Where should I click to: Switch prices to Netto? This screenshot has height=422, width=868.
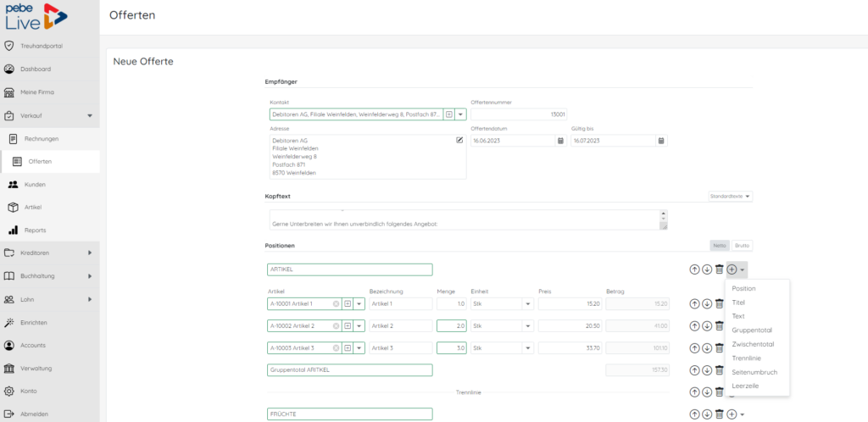(x=720, y=246)
